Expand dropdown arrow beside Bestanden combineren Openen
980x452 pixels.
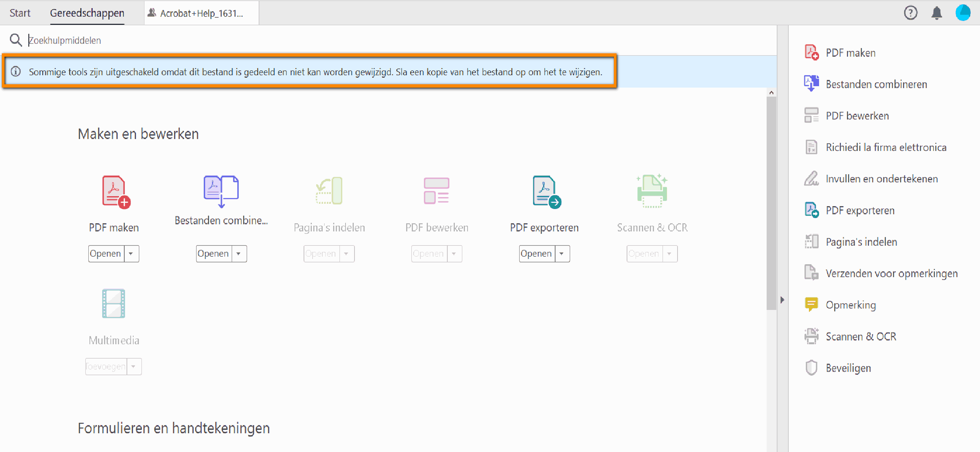point(238,254)
